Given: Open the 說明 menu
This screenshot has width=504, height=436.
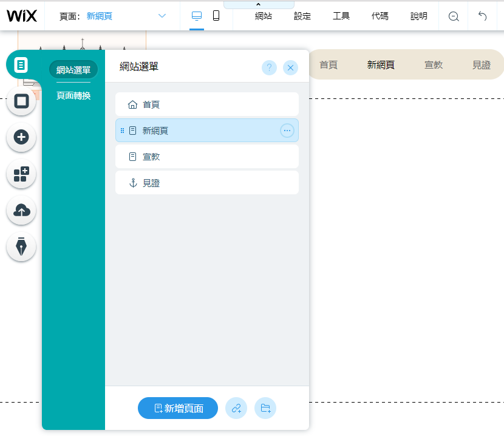Looking at the screenshot, I should coord(419,16).
